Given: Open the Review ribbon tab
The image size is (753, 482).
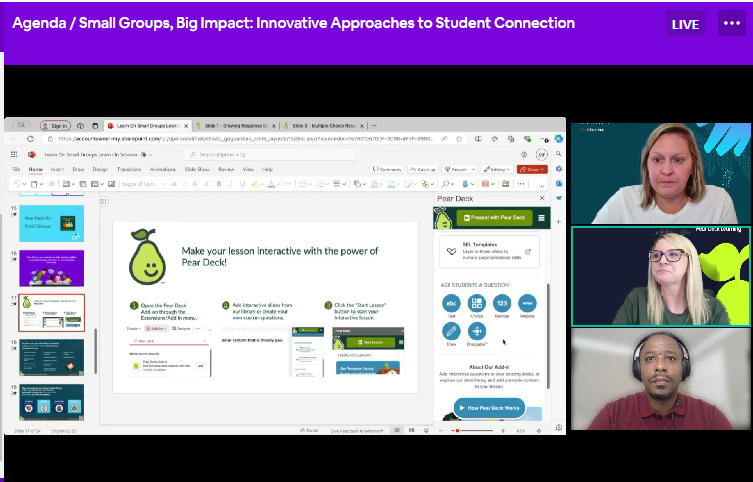Looking at the screenshot, I should (x=226, y=169).
